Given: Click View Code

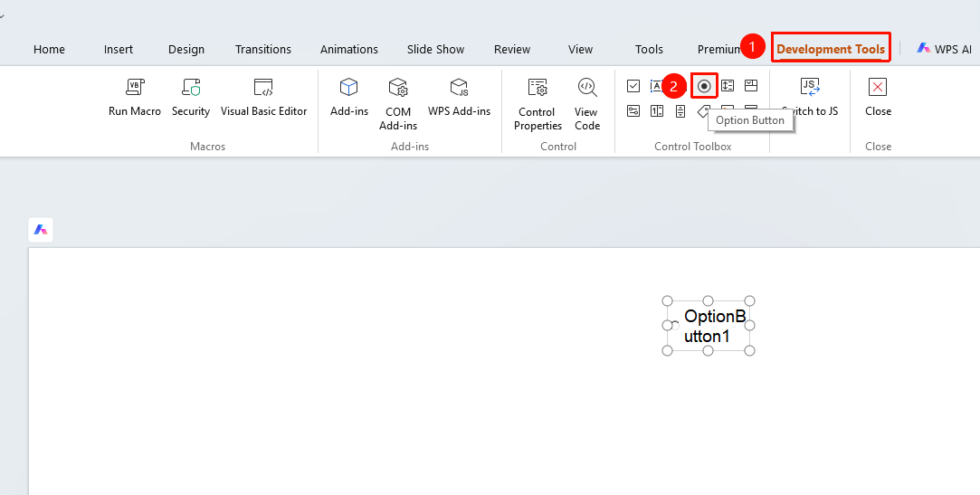Looking at the screenshot, I should pos(587,104).
